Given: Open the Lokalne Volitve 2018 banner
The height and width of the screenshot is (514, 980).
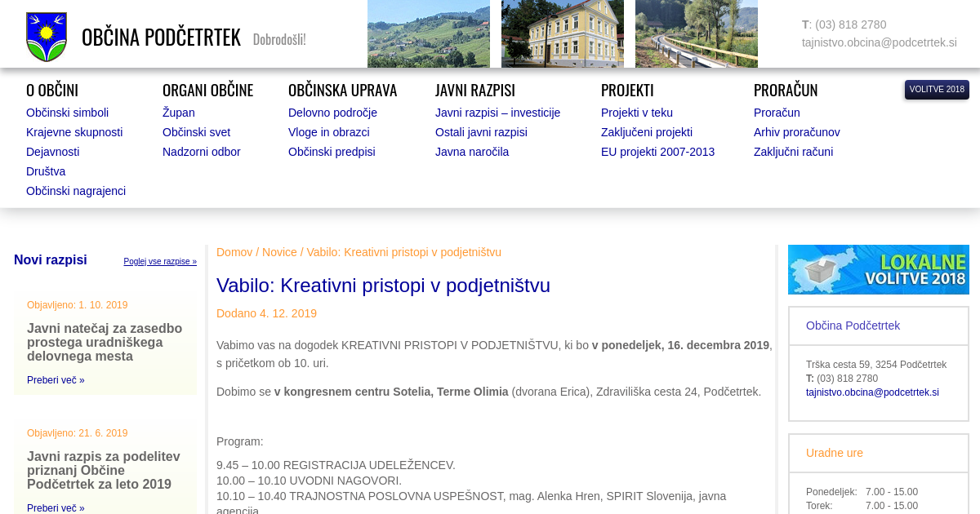Looking at the screenshot, I should (x=878, y=269).
